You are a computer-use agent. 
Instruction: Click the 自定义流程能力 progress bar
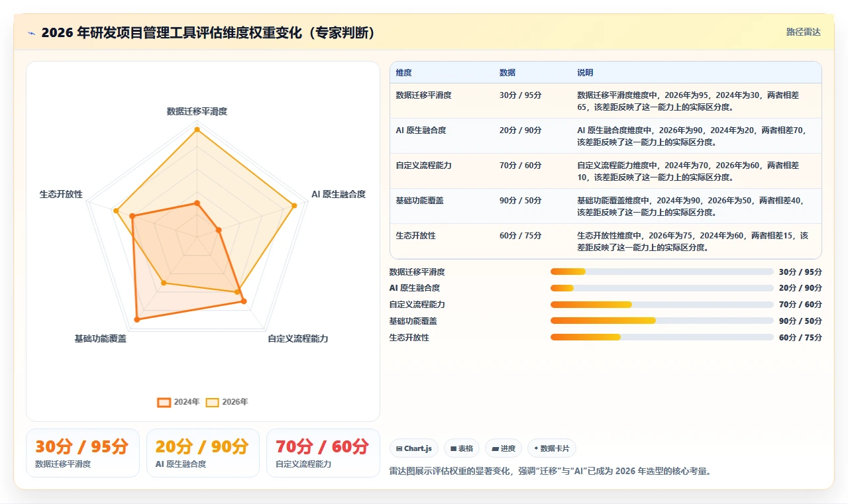point(662,305)
